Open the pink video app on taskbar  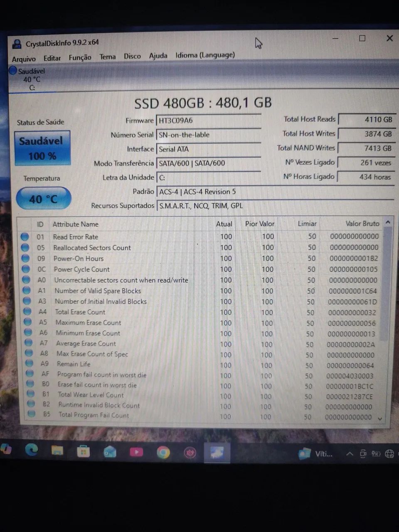pos(136,452)
